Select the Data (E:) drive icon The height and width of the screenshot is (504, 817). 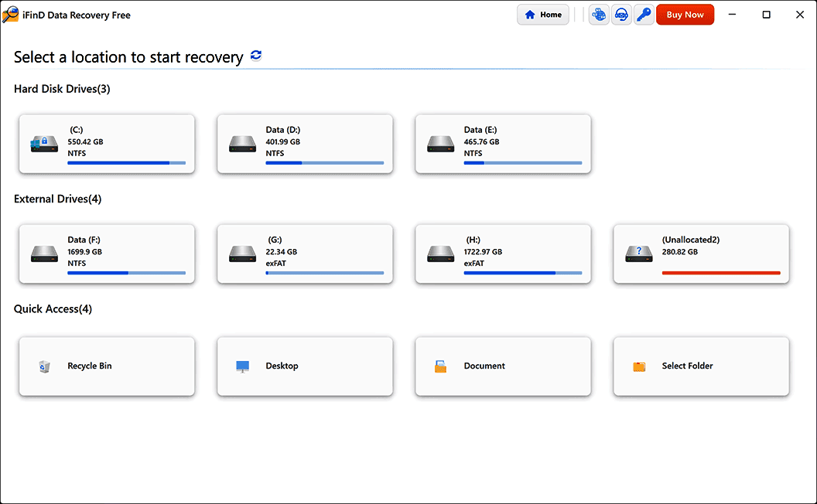coord(441,145)
